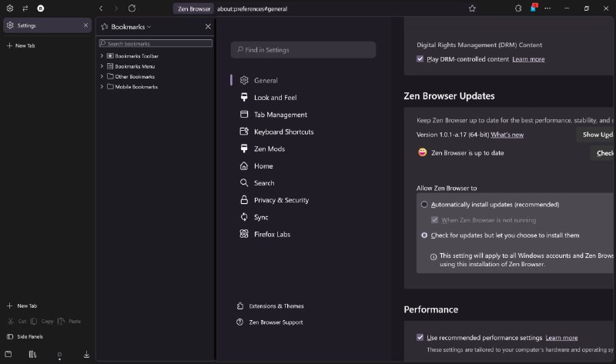This screenshot has height=364, width=616.
Task: Close the Bookmarks sidebar panel
Action: 208,26
